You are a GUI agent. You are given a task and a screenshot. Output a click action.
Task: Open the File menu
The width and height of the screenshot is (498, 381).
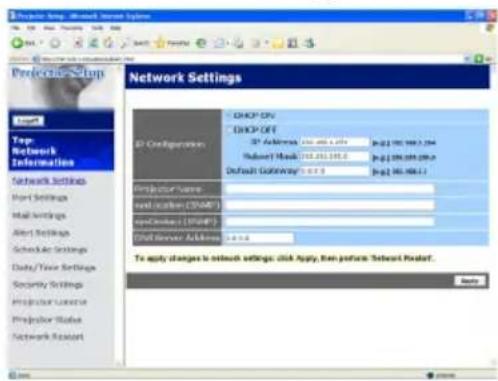click(x=15, y=28)
